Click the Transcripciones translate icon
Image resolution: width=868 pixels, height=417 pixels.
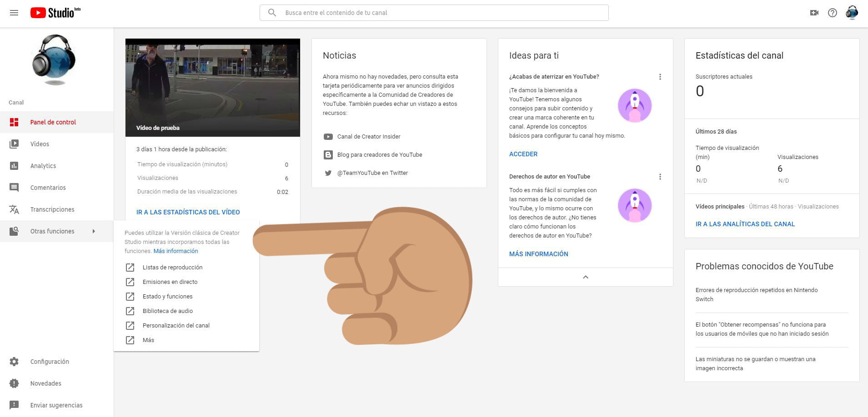coord(14,209)
